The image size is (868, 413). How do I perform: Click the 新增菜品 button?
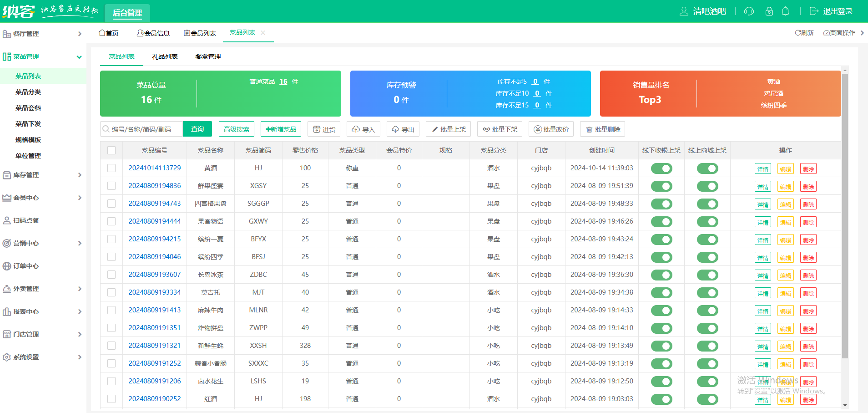tap(281, 129)
